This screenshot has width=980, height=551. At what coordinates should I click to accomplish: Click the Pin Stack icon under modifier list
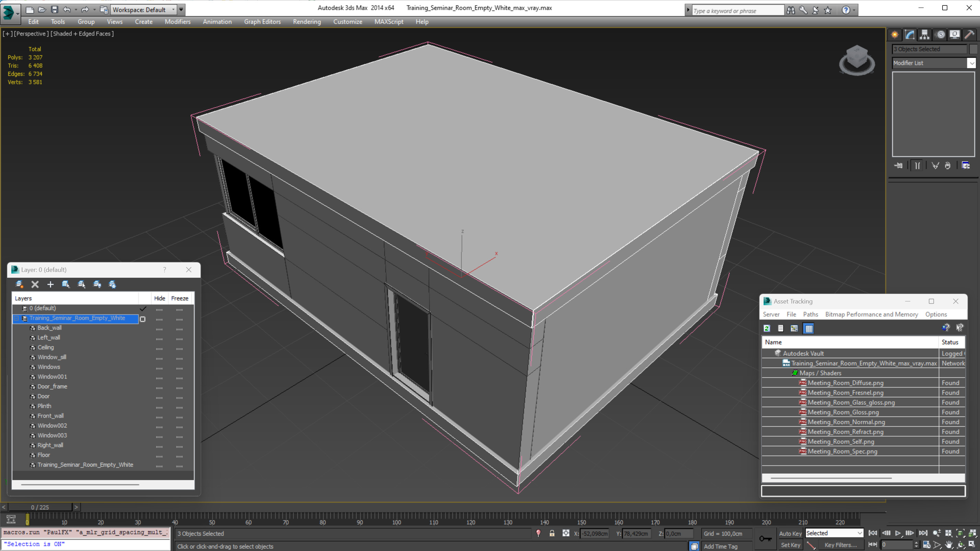point(899,165)
